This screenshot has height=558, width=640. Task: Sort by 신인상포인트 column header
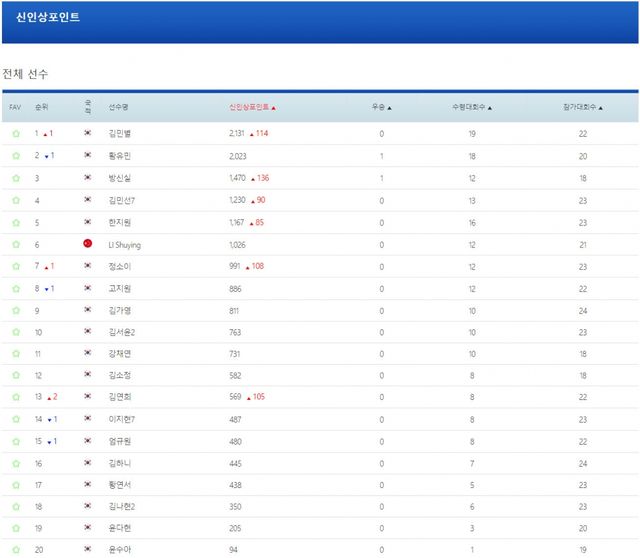[x=252, y=107]
